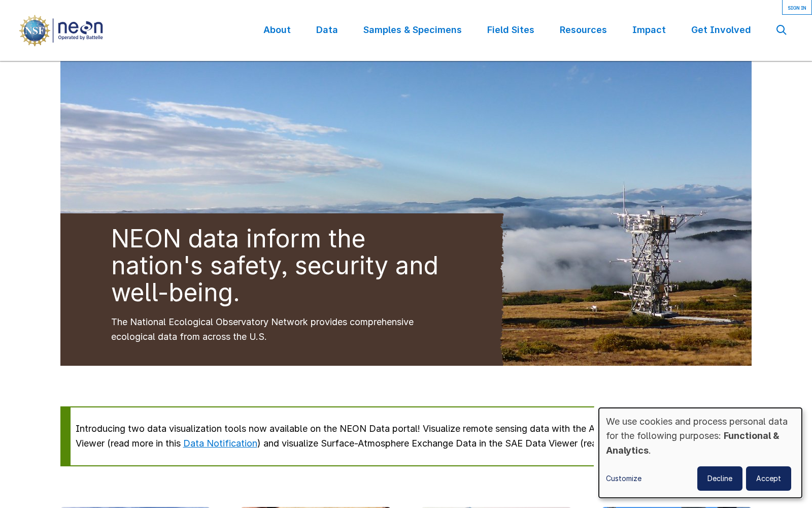Open Samples & Specimens menu
This screenshot has height=508, width=812.
point(412,30)
